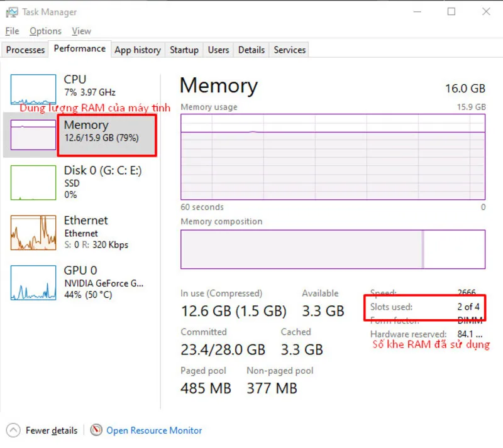Screen dimensions: 503x448
Task: Select the GPU 0 graph in sidebar
Action: point(33,283)
